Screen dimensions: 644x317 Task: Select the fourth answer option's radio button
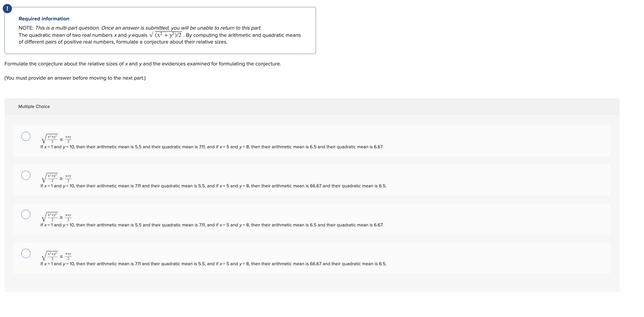(x=26, y=253)
